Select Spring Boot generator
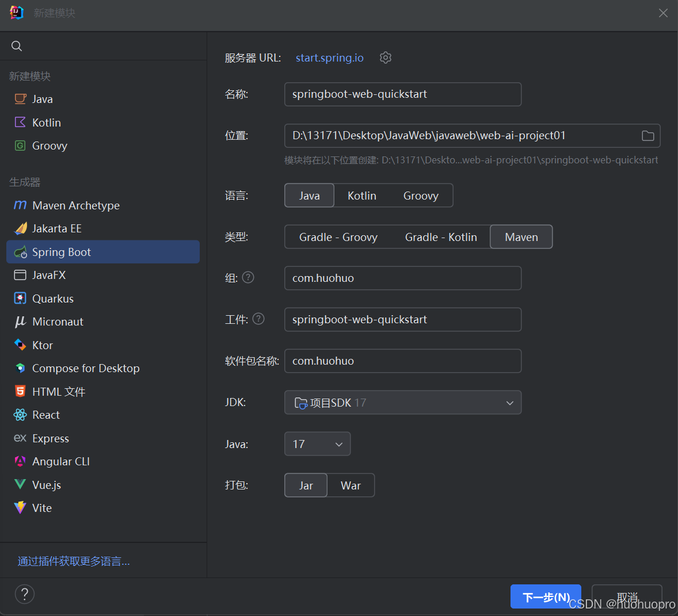 (x=103, y=252)
